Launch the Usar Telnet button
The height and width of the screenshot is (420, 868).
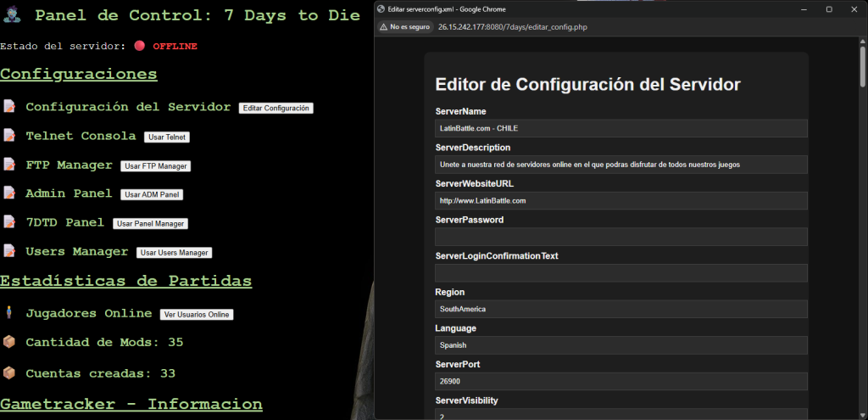click(167, 137)
